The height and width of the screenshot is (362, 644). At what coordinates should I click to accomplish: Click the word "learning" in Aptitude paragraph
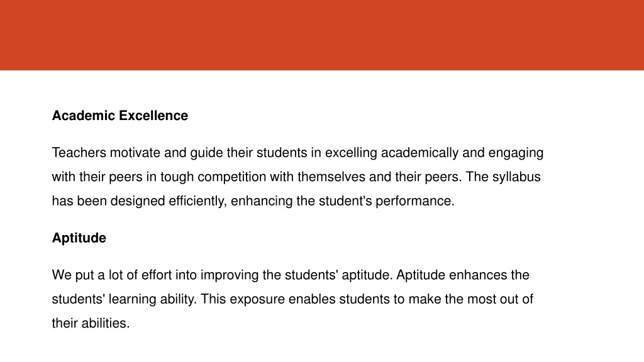(x=132, y=299)
